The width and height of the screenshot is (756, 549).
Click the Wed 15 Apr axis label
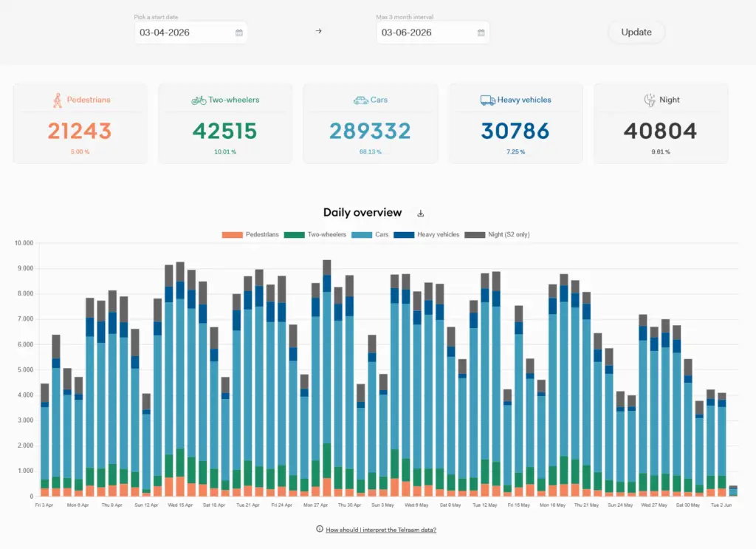180,505
